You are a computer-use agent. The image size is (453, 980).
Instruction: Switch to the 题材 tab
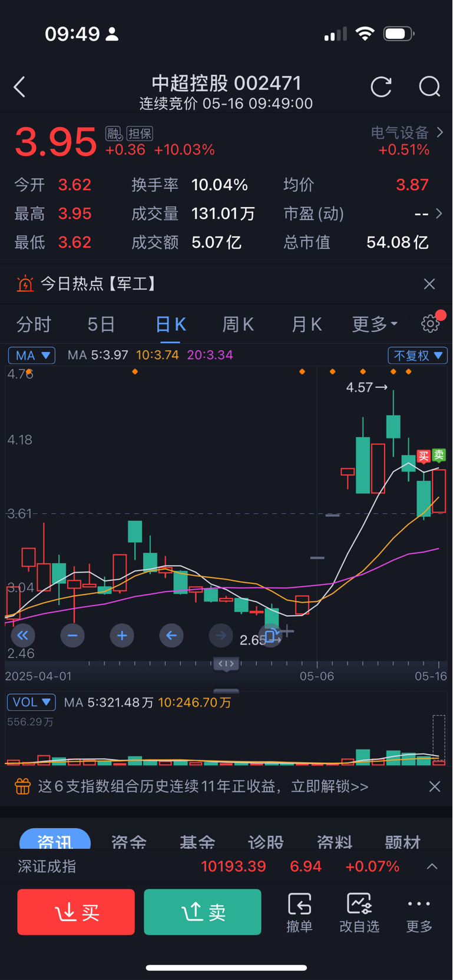[x=402, y=842]
